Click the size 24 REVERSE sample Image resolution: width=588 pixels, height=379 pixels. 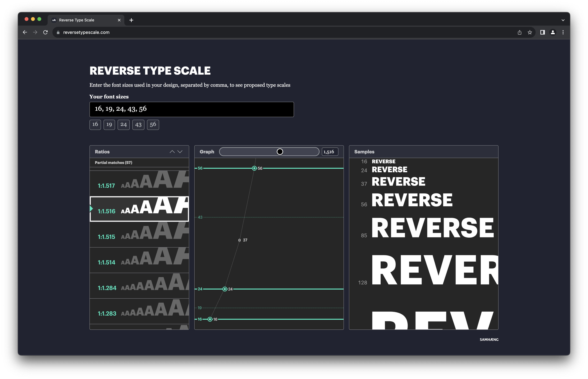[x=389, y=170]
